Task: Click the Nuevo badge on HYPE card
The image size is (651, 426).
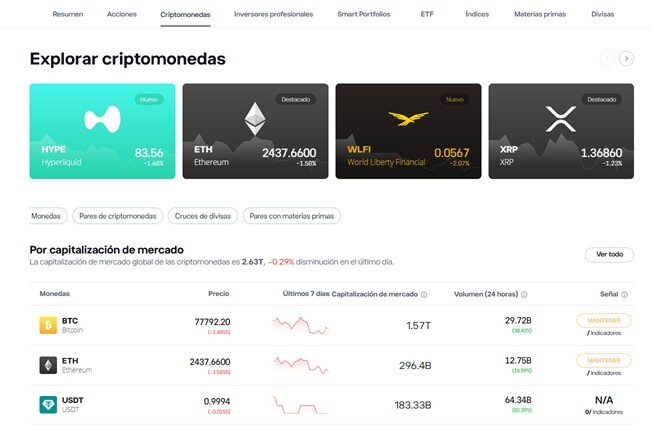Action: tap(149, 100)
